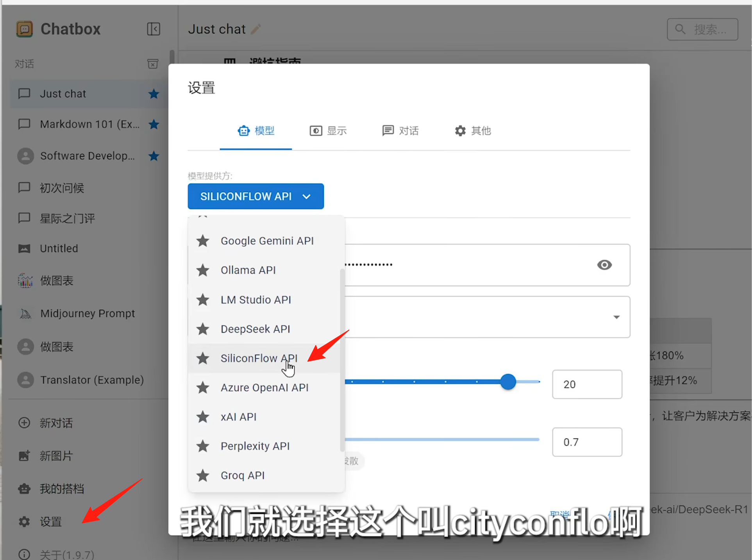This screenshot has width=752, height=560.
Task: Switch to the 其他 settings tab
Action: [x=473, y=131]
